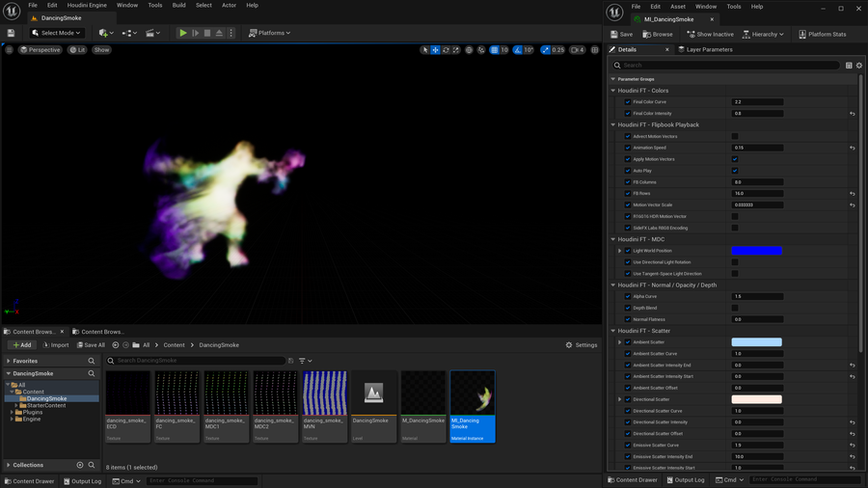Open the viewport options hamburger menu

pyautogui.click(x=10, y=50)
